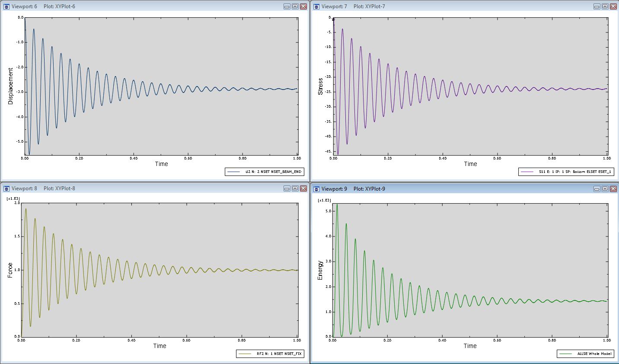The image size is (619, 364).
Task: Click the Viewport 7 window menu icon
Action: 316,6
